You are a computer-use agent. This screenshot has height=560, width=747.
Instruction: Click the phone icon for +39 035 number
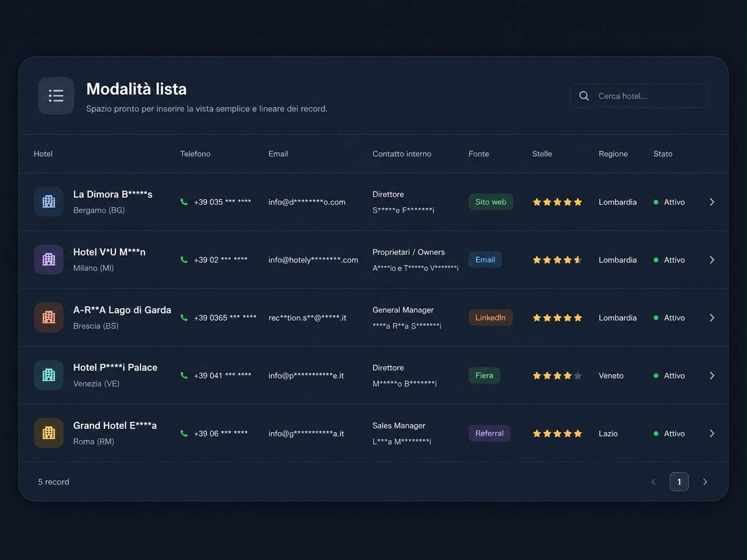pyautogui.click(x=184, y=202)
